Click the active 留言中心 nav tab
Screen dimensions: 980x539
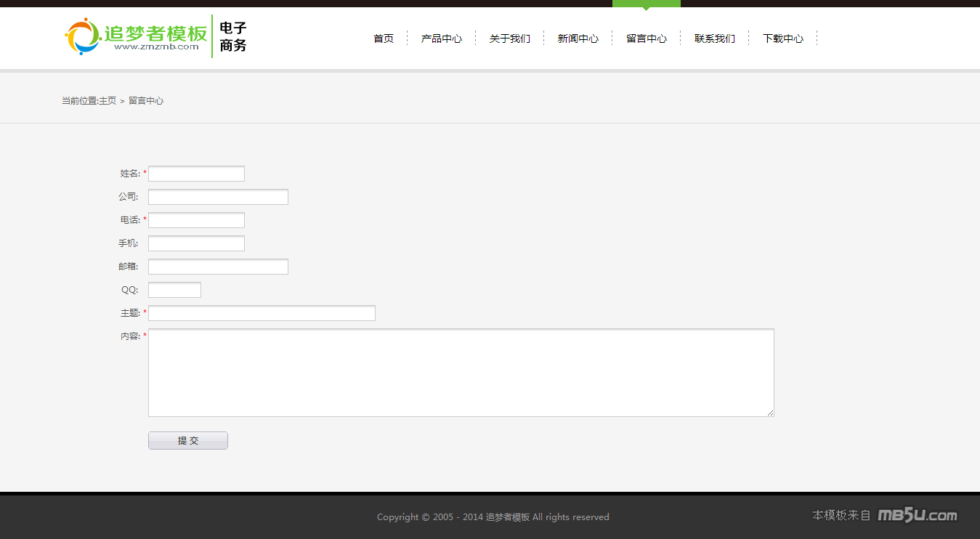pos(647,38)
